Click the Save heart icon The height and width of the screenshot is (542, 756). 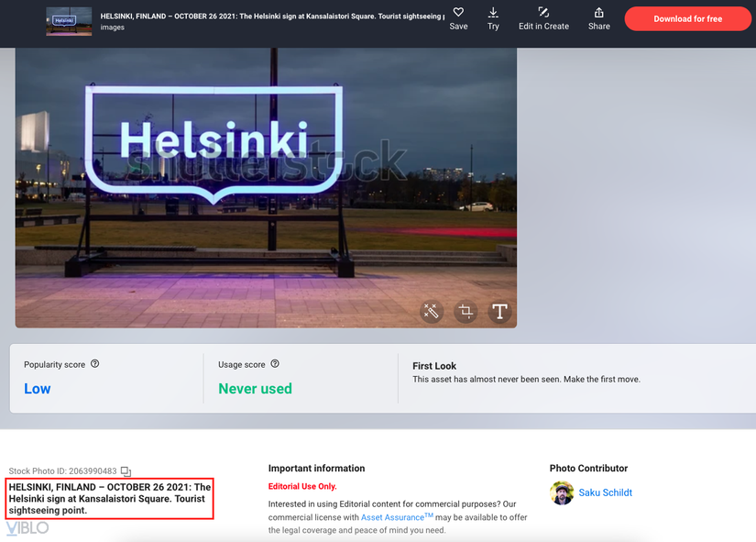tap(458, 12)
